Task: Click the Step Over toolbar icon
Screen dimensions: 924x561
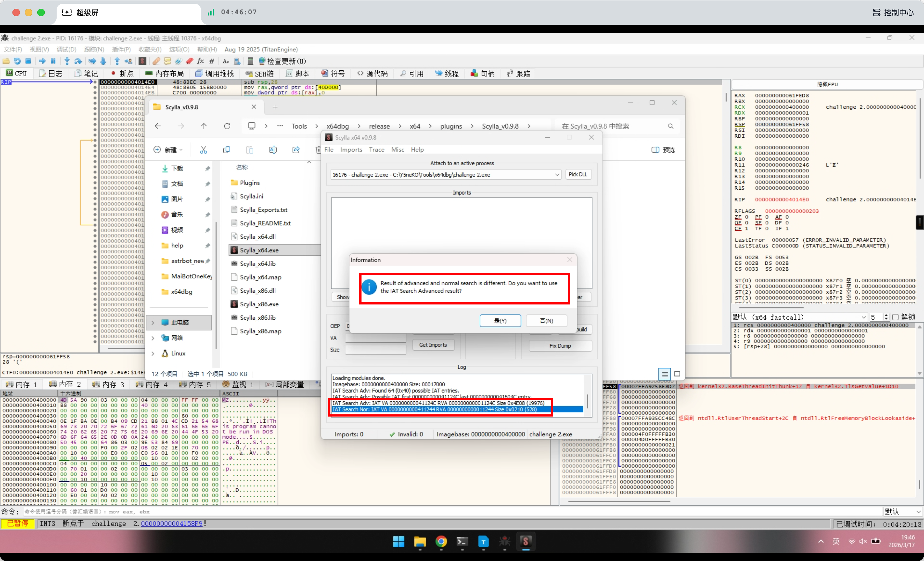Action: click(78, 61)
